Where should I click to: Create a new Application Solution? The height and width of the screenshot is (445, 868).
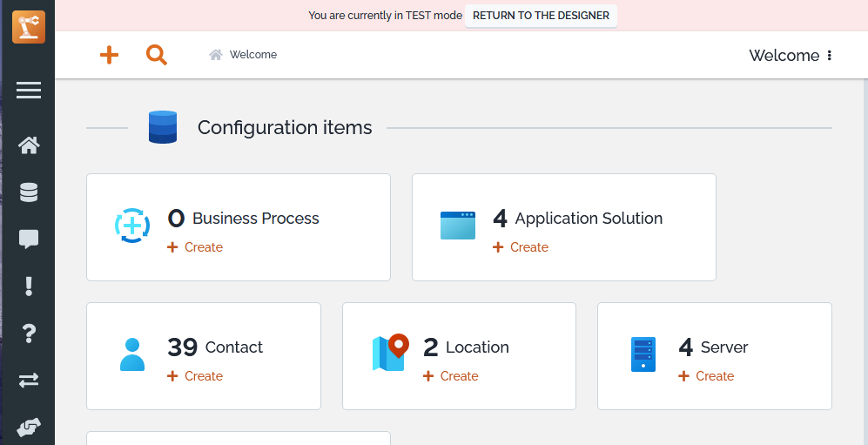[x=521, y=247]
